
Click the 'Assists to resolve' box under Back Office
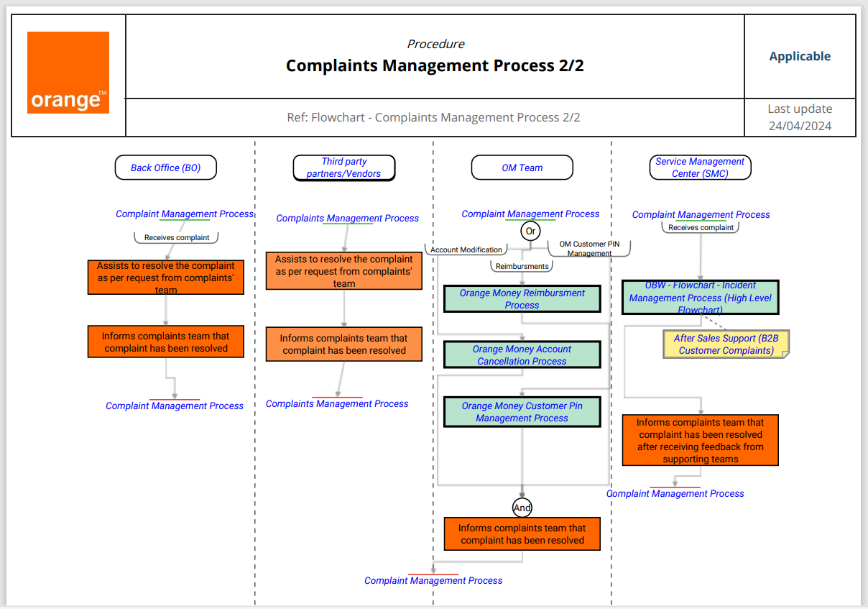[x=165, y=278]
